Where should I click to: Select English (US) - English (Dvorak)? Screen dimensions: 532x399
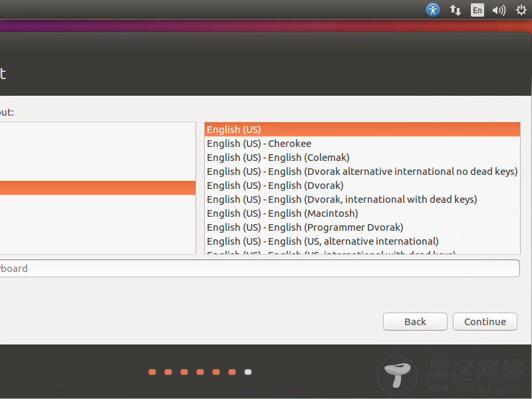(x=362, y=186)
